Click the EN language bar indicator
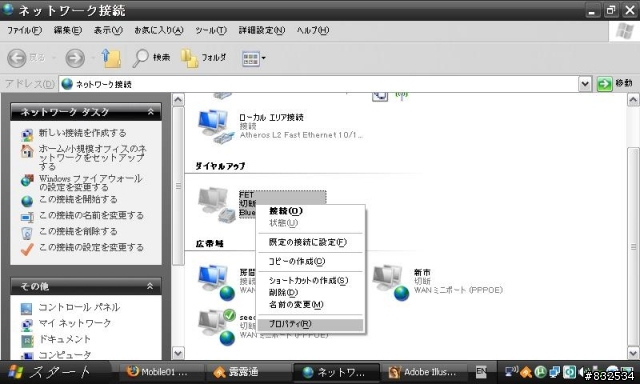 [481, 372]
